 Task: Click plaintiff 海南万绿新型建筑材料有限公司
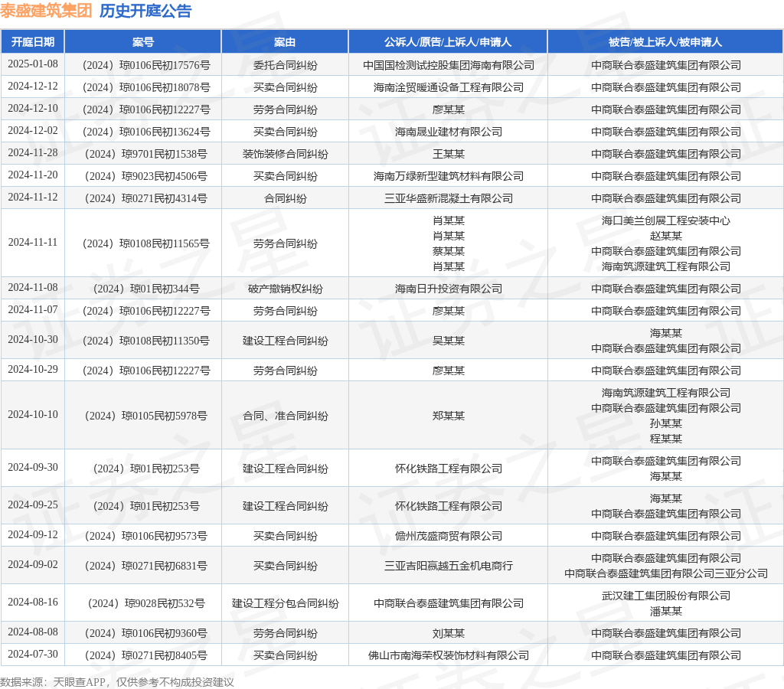[x=449, y=176]
